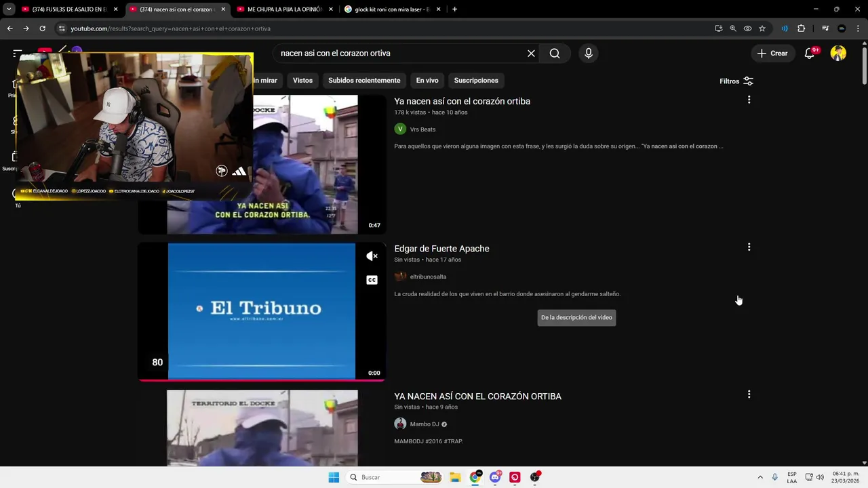Close the 'glock kit roni' tab
The image size is (868, 488).
tap(439, 9)
